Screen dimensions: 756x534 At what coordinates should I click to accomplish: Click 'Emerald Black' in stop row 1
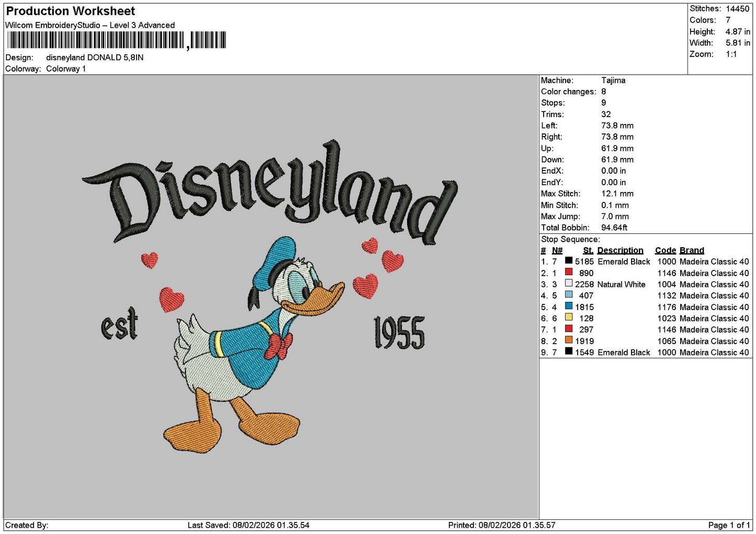[624, 262]
